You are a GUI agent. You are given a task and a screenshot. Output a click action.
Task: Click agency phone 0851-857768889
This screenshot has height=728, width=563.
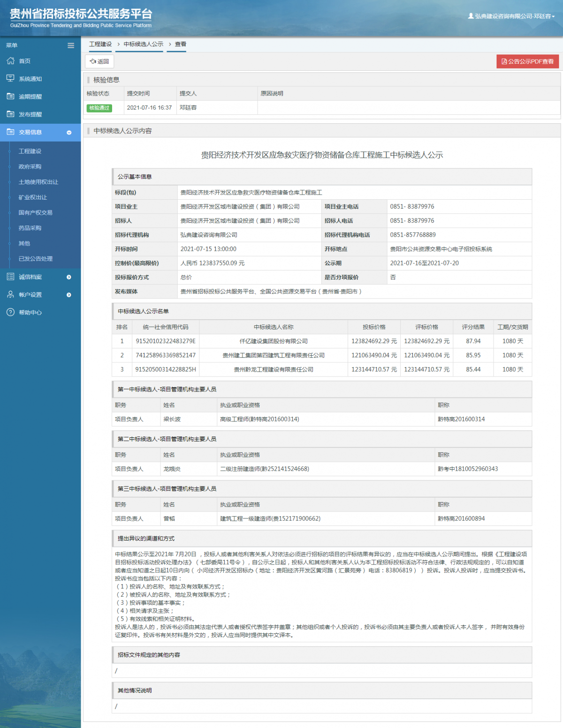coord(413,235)
